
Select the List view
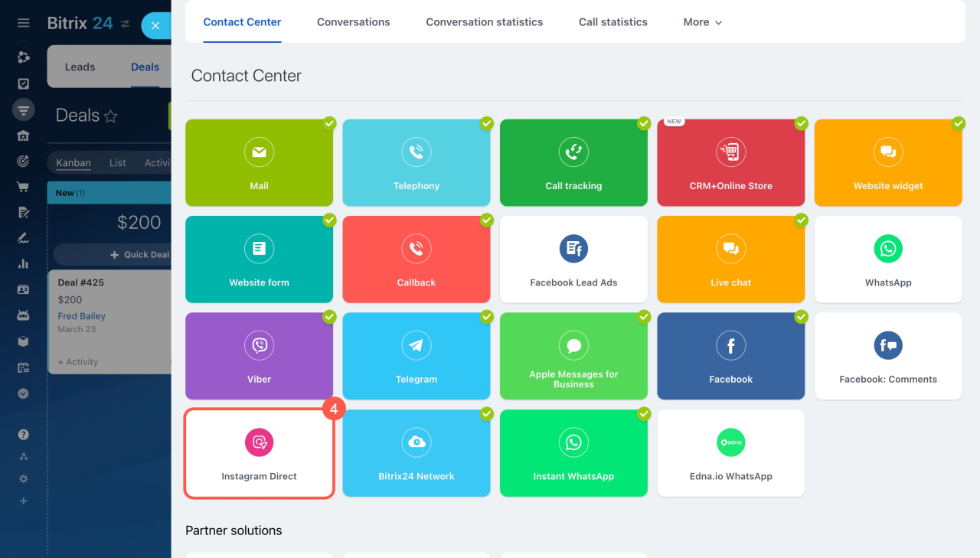point(118,162)
